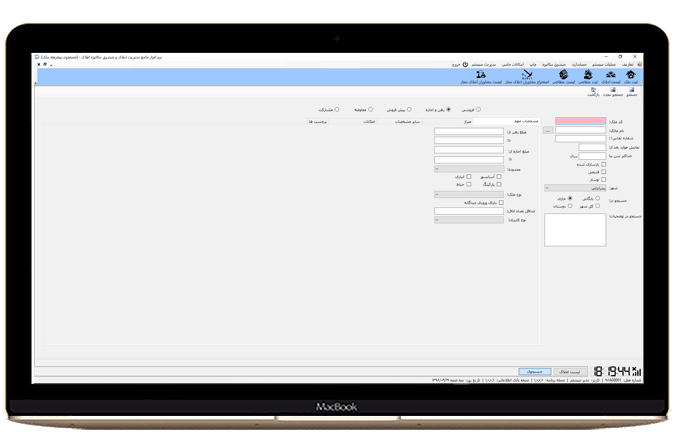Image resolution: width=675 pixels, height=439 pixels.
Task: Open the authorized real-estate consultants list icon
Action: coord(481,74)
